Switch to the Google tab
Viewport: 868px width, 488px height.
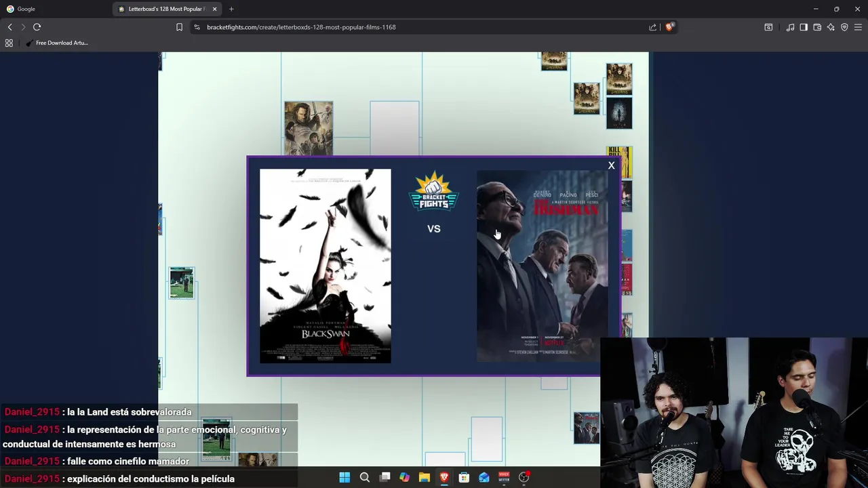(x=56, y=9)
